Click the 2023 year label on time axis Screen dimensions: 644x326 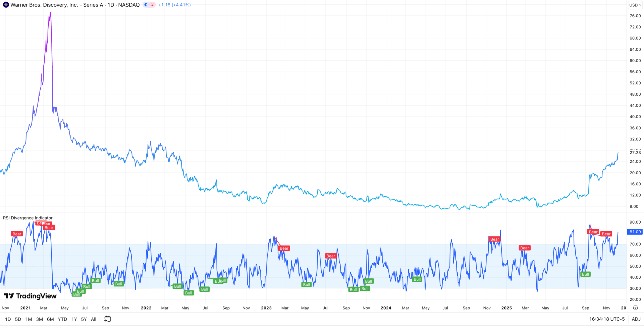tap(266, 308)
